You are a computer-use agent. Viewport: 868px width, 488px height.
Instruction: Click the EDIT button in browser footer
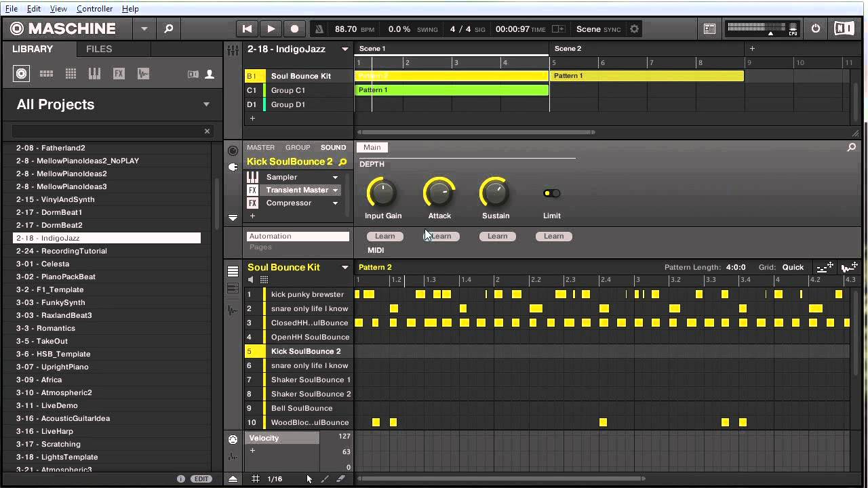click(201, 479)
